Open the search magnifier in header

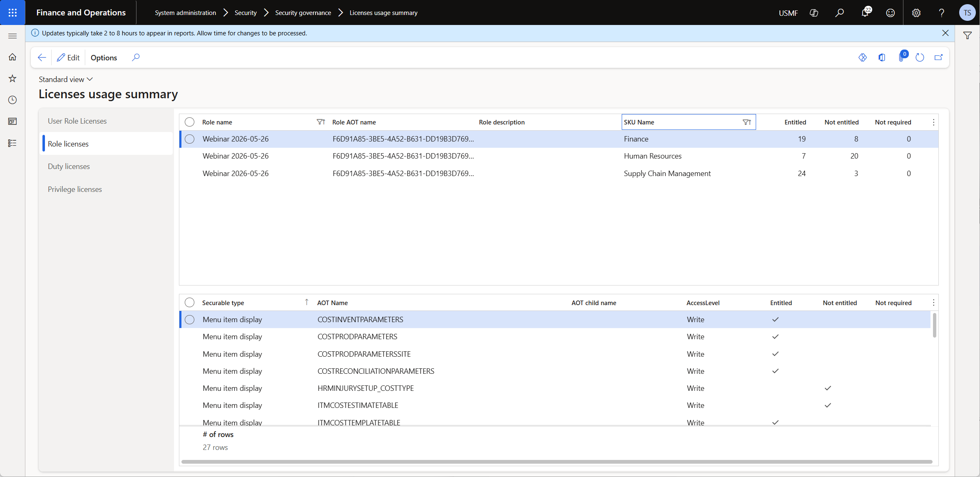[x=839, y=13]
